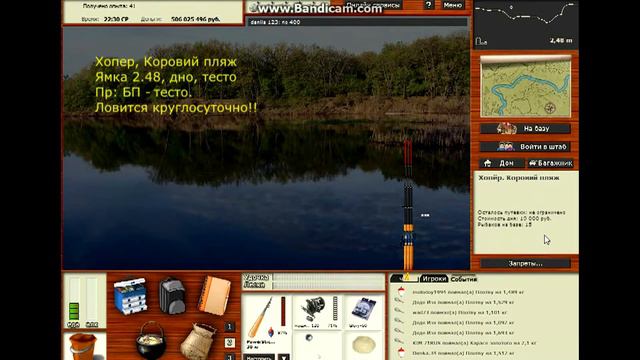Image resolution: width=640 pixels, height=360 pixels.
Task: Select the fishing rod in tackle slot
Action: pyautogui.click(x=260, y=318)
